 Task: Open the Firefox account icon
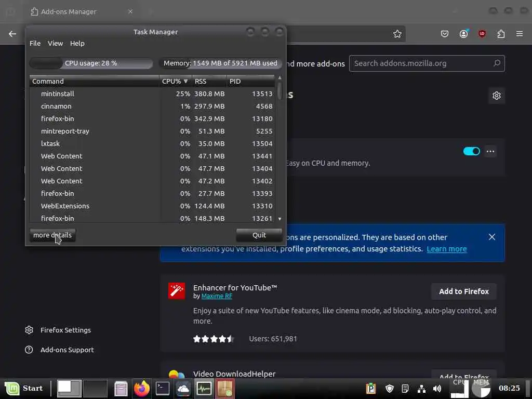(x=463, y=34)
